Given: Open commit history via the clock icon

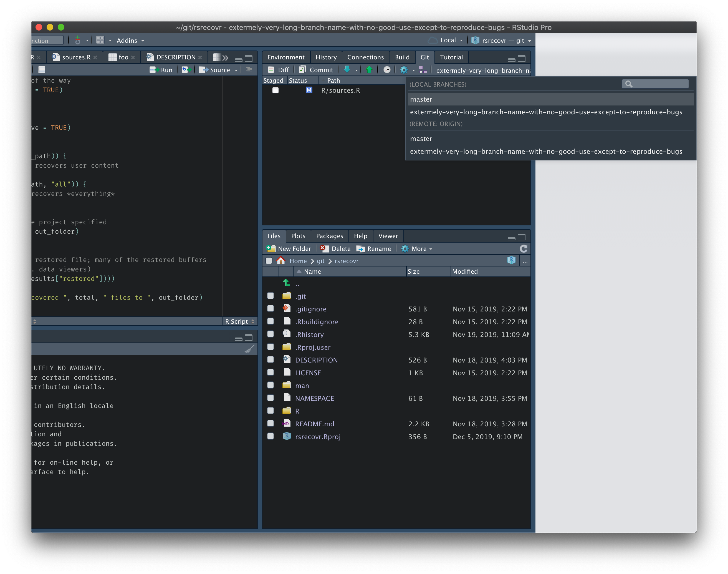Looking at the screenshot, I should click(387, 70).
